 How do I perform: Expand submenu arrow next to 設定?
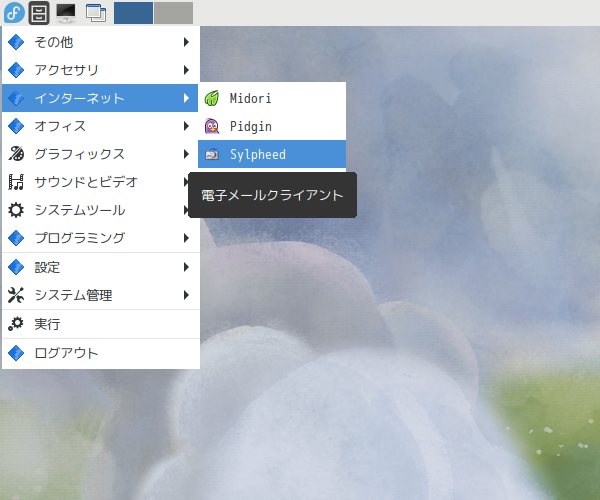(186, 267)
